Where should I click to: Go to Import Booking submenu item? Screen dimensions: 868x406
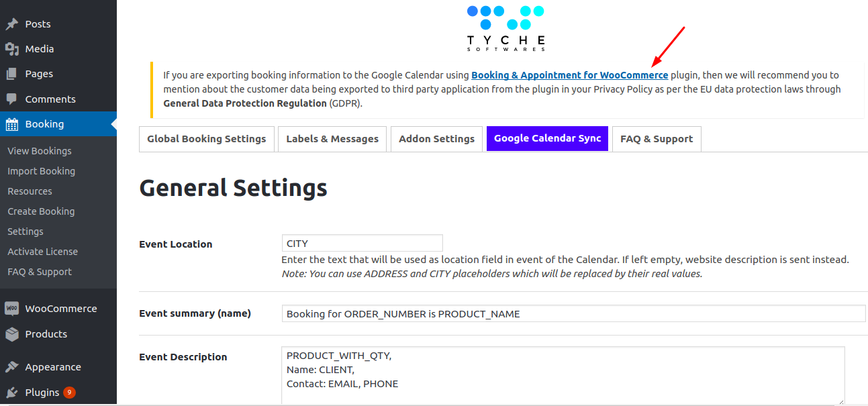coord(41,171)
